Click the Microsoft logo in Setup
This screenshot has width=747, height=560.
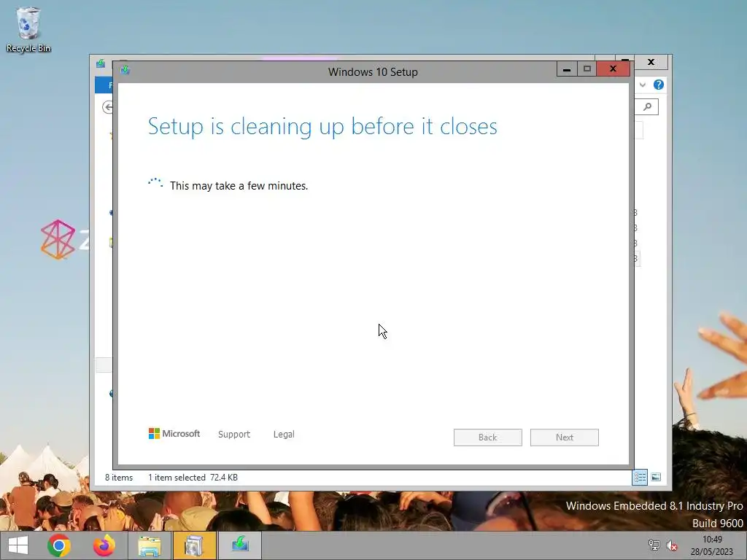tap(174, 433)
